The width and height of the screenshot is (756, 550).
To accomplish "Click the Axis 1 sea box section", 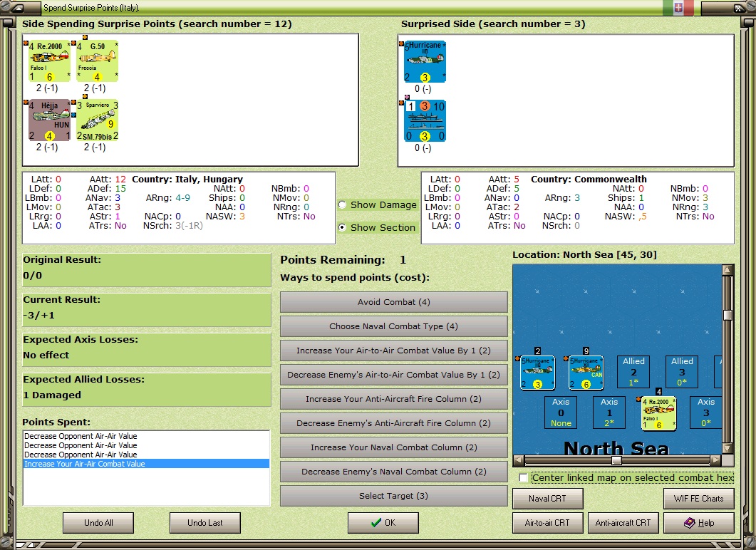I will point(609,412).
